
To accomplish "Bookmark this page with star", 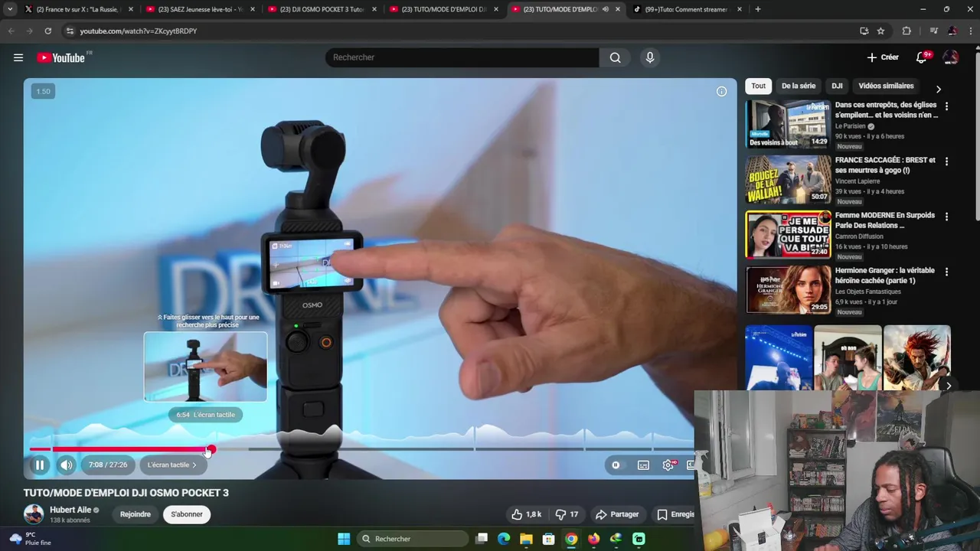I will [x=881, y=31].
